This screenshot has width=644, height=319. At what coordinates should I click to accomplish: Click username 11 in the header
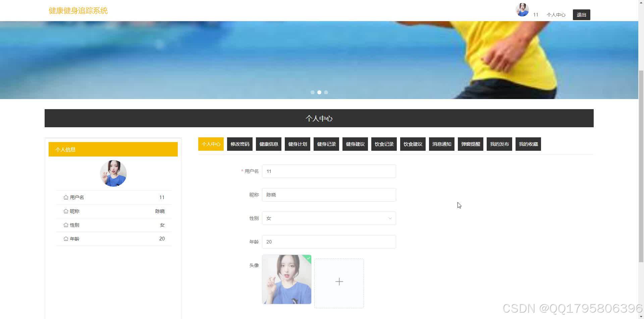tap(536, 15)
